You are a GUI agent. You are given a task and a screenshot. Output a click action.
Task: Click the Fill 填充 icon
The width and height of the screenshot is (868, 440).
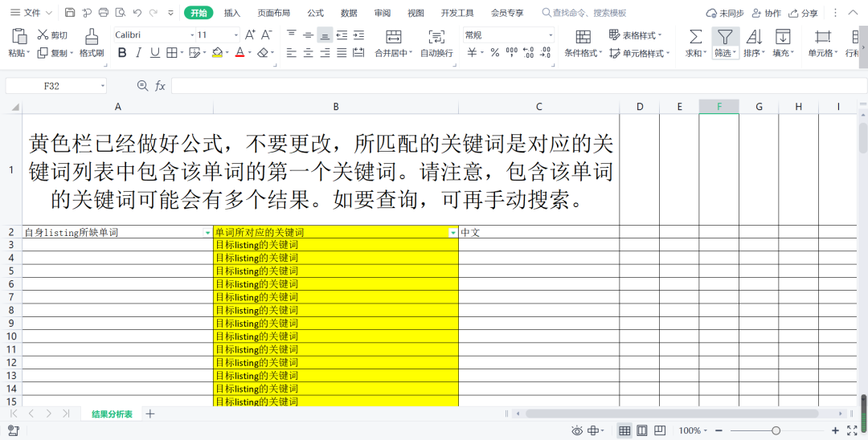click(x=783, y=37)
